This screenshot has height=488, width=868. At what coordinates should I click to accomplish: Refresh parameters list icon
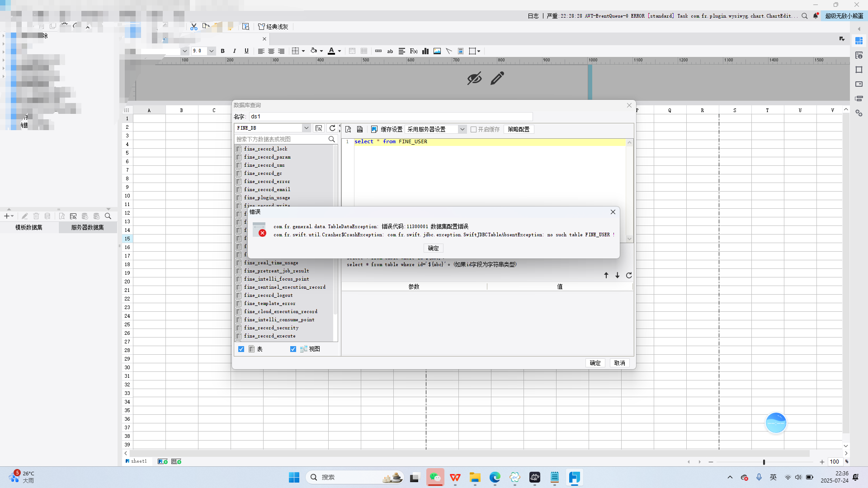click(629, 275)
